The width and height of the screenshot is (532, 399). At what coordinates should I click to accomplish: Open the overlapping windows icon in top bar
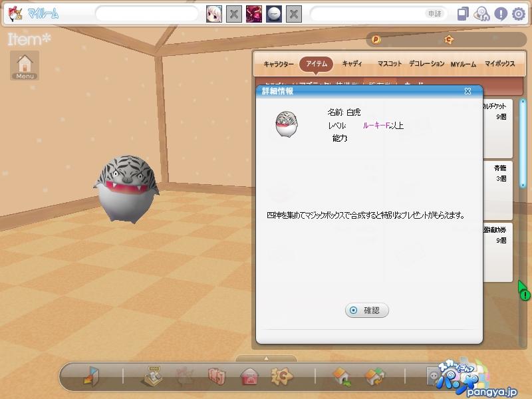[463, 14]
